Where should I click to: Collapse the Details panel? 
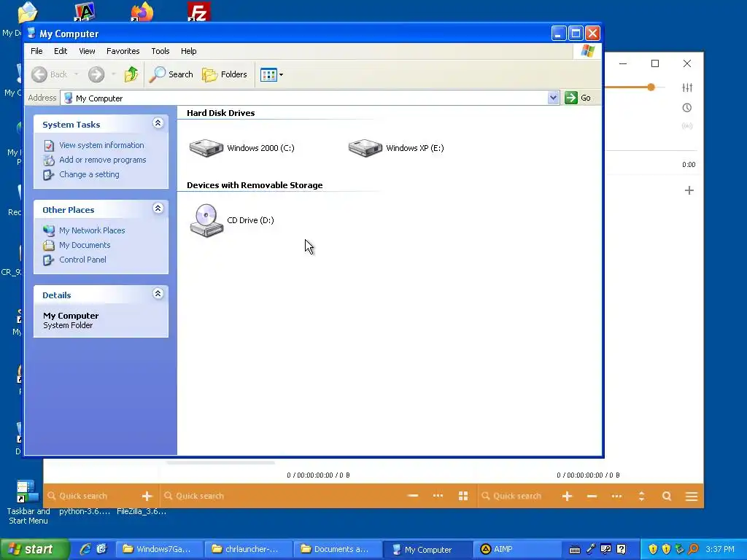point(158,294)
